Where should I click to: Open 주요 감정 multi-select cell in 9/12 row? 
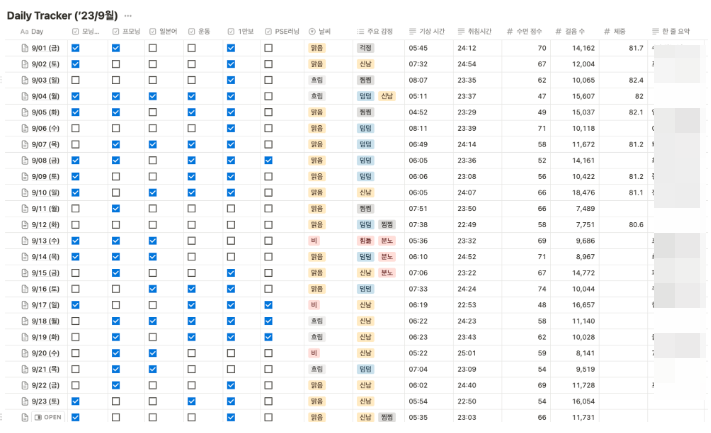pos(379,225)
